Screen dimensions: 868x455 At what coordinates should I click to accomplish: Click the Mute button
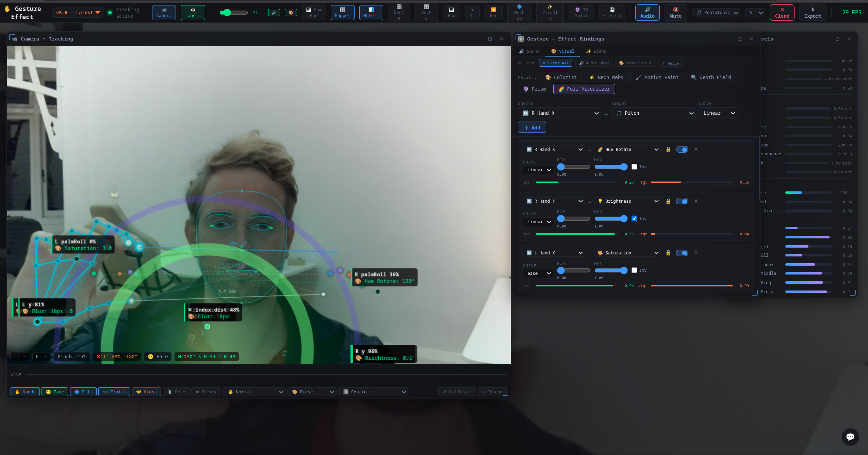click(675, 13)
